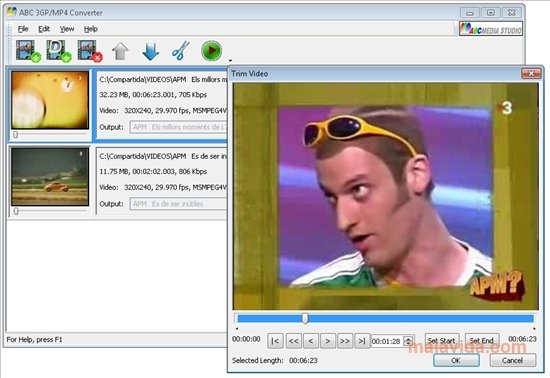This screenshot has width=550, height=378.
Task: Confirm trim with OK button
Action: [456, 360]
